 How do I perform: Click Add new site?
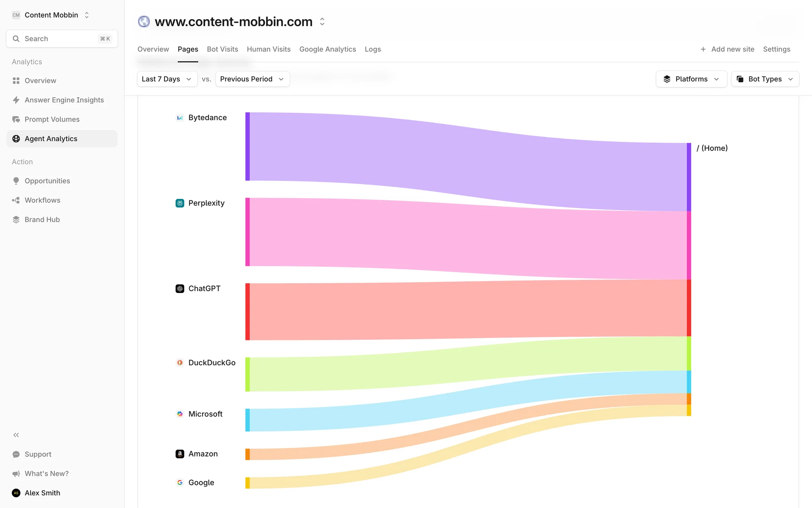(x=727, y=49)
